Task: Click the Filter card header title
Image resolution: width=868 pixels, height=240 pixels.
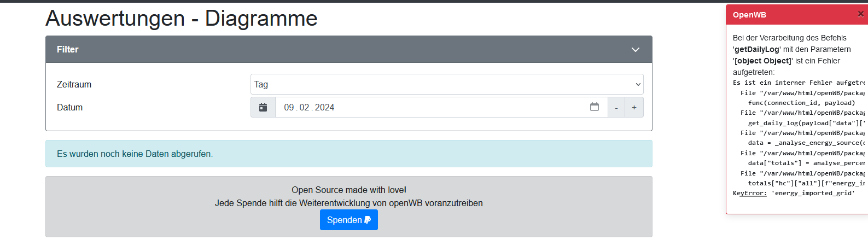Action: pos(68,50)
